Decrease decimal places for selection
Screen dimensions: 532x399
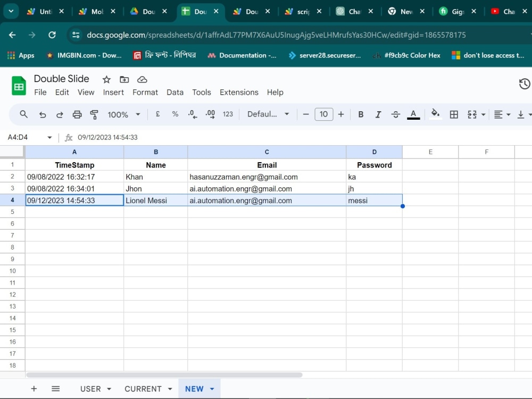(192, 114)
